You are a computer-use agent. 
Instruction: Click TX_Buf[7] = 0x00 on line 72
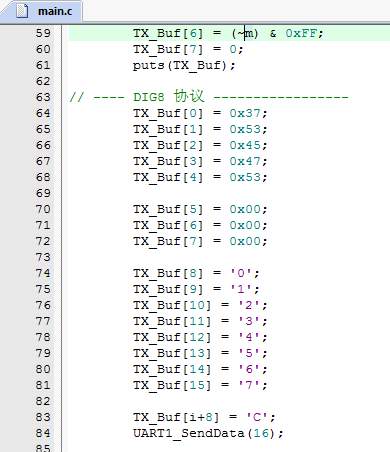point(200,241)
